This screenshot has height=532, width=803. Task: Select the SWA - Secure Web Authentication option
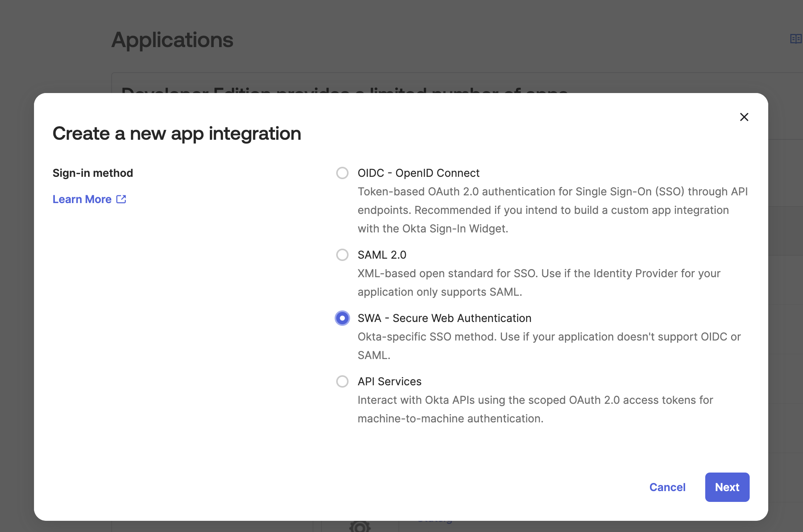click(342, 318)
